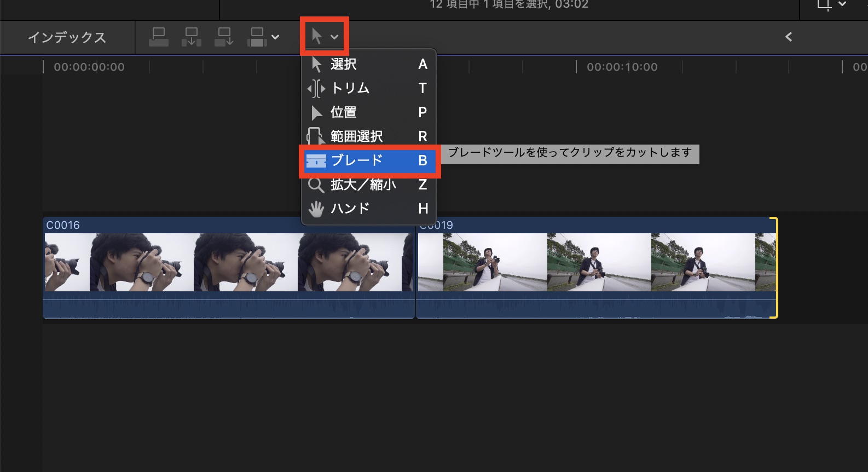Screen dimensions: 868x472
Task: Open the インデックス timeline index
Action: (67, 37)
